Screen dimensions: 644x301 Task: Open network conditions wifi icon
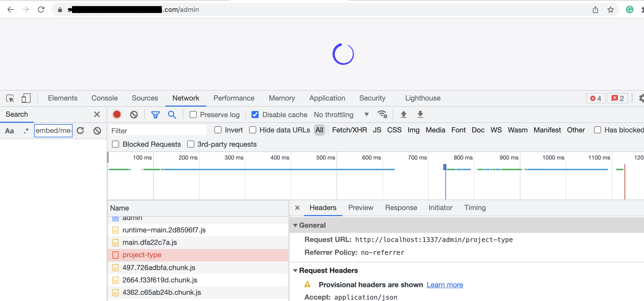(382, 115)
